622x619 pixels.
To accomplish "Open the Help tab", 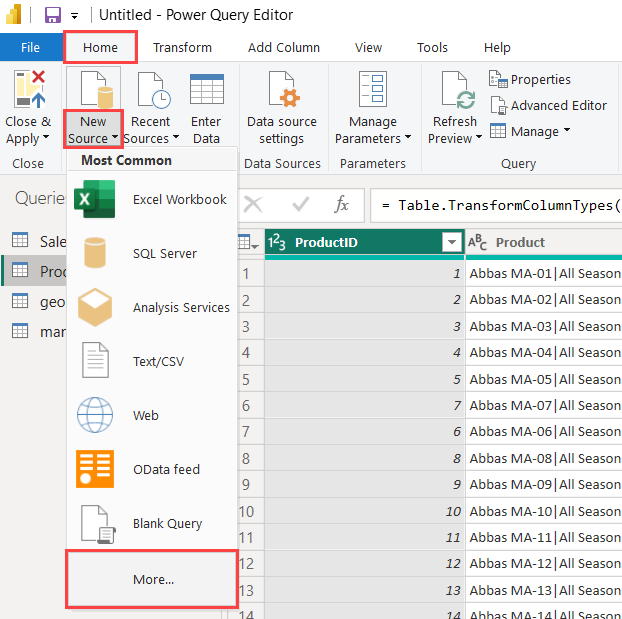I will pos(497,48).
